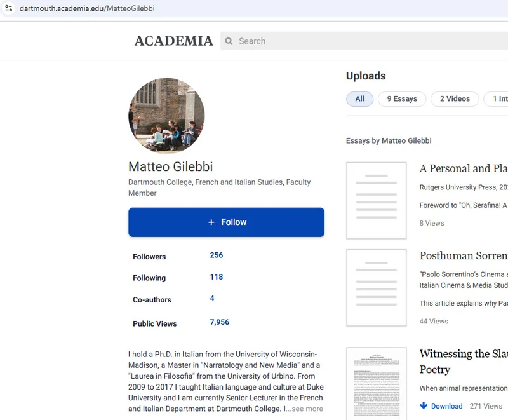Open the 118 following list
Viewport: 508px width, 420px height.
pyautogui.click(x=217, y=277)
